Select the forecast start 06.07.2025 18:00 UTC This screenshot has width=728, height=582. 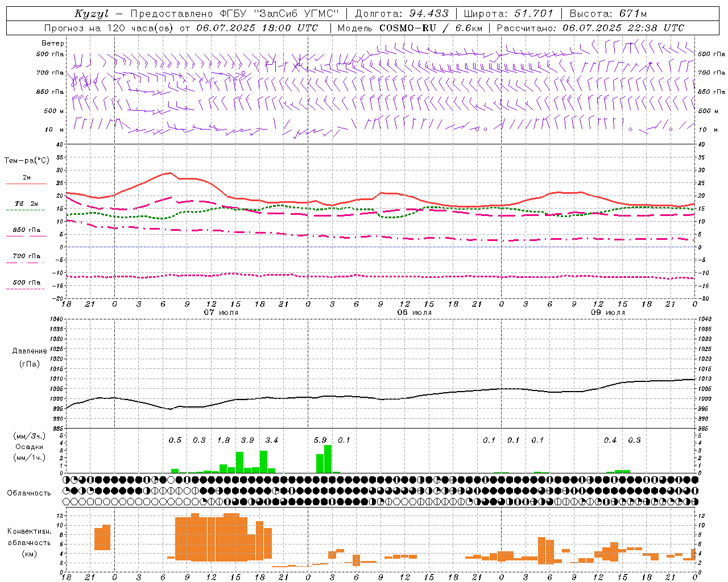click(257, 28)
